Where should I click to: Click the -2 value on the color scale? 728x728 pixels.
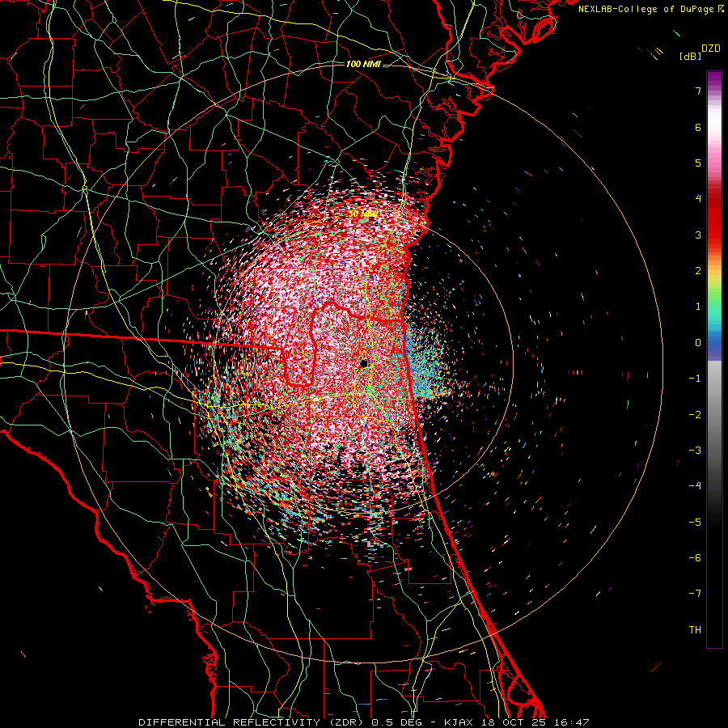[x=695, y=415]
